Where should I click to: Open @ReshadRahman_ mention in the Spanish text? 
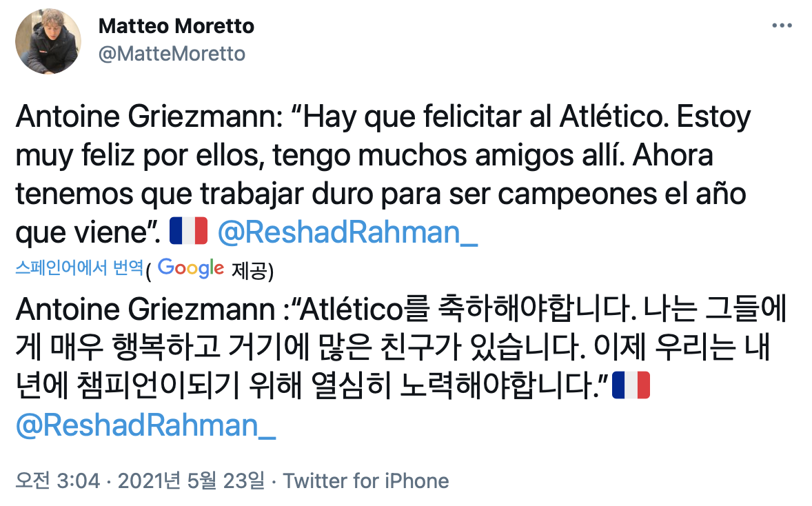(x=347, y=232)
